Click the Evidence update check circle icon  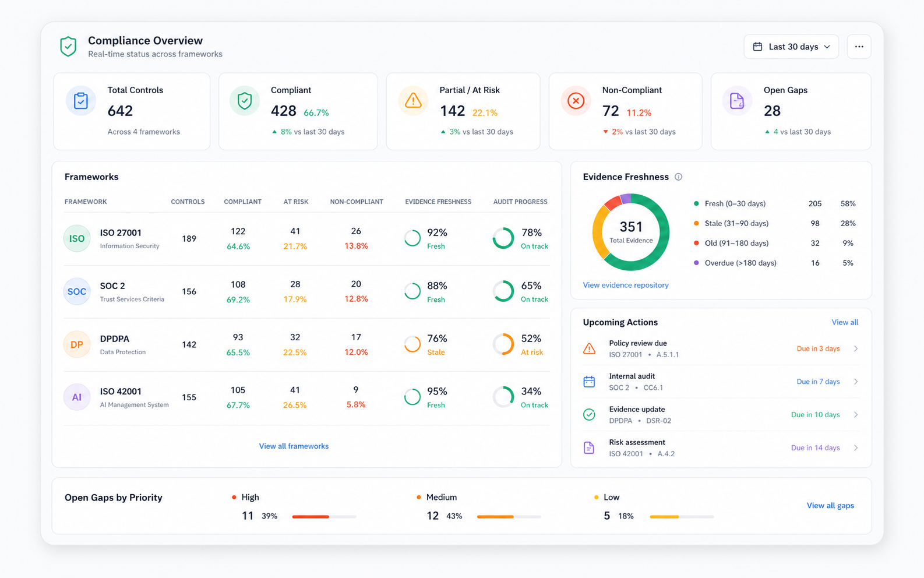pyautogui.click(x=589, y=414)
